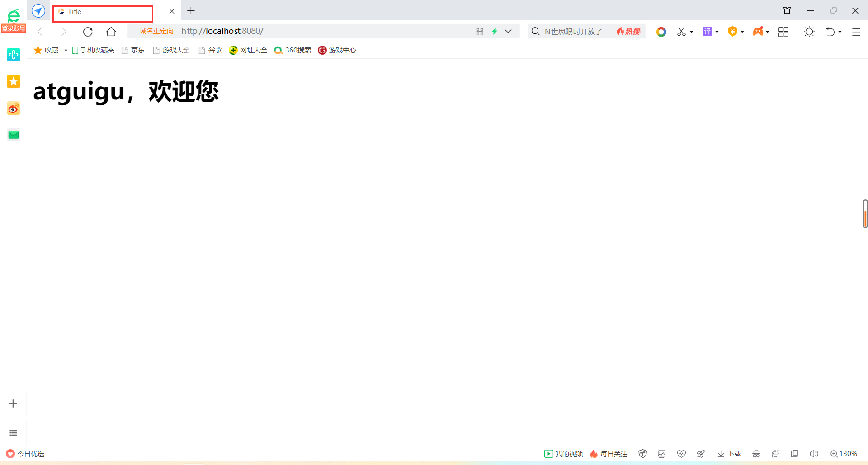Screen dimensions: 868x465
Task: Expand the undo restore dropdown arrow
Action: [x=840, y=32]
